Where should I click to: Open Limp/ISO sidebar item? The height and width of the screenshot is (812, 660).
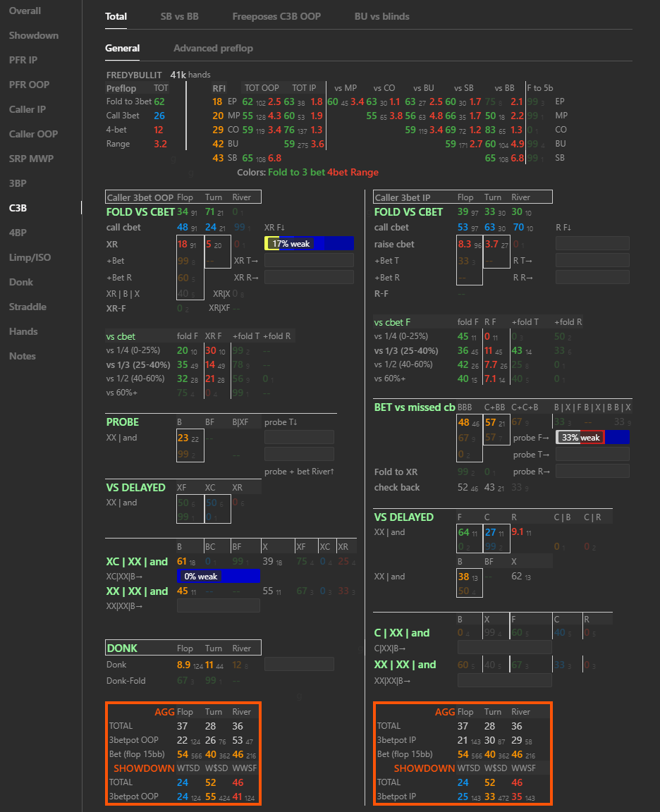tap(30, 257)
